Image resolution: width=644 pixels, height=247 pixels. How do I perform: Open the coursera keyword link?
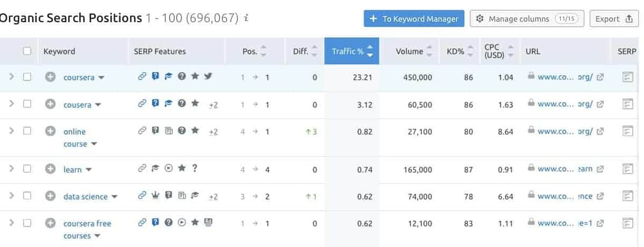[78, 77]
